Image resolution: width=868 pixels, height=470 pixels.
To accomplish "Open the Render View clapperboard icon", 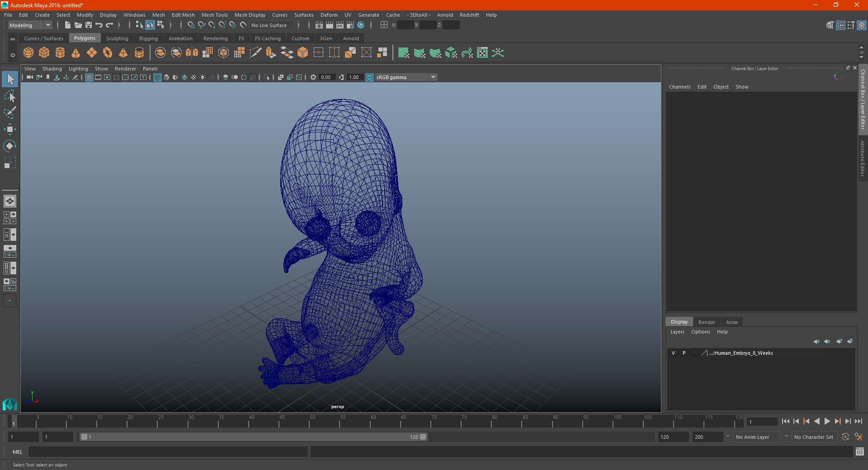I will (x=319, y=25).
